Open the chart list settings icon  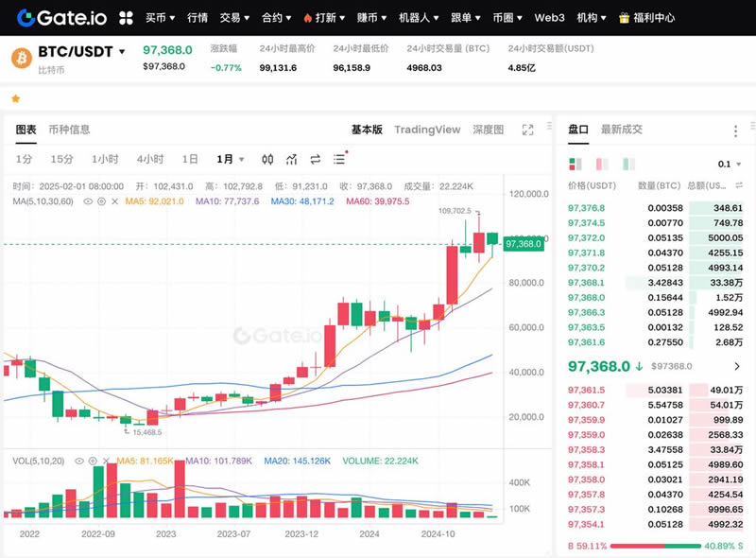pos(340,159)
